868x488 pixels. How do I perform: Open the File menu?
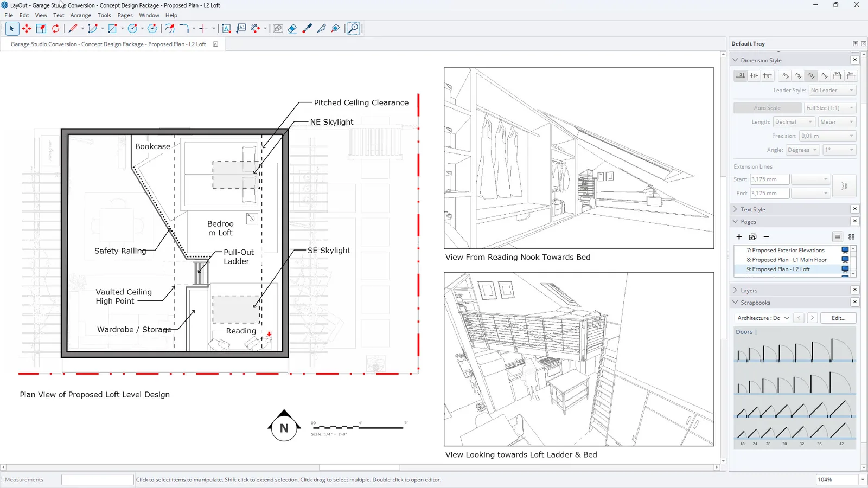click(x=9, y=15)
